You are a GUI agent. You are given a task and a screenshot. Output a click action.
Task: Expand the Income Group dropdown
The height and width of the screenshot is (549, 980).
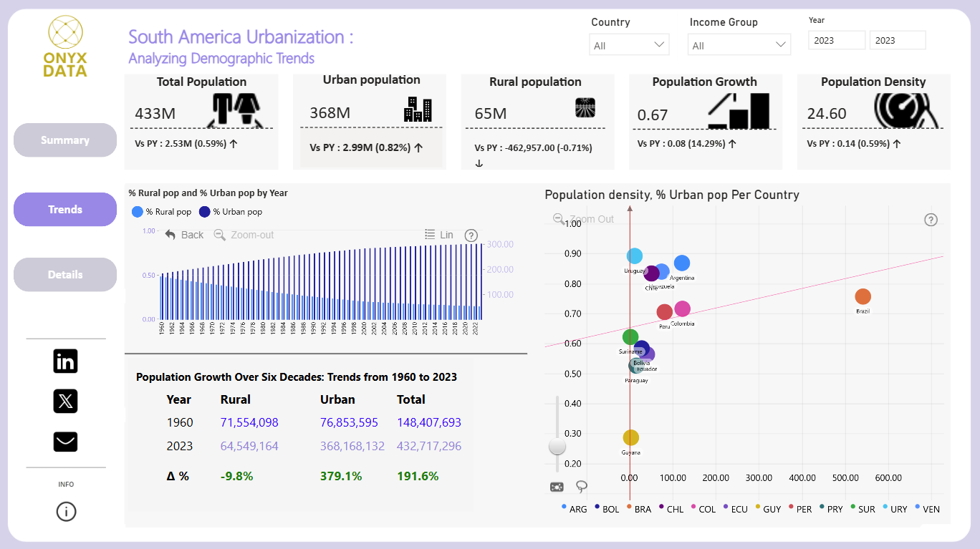tap(740, 45)
